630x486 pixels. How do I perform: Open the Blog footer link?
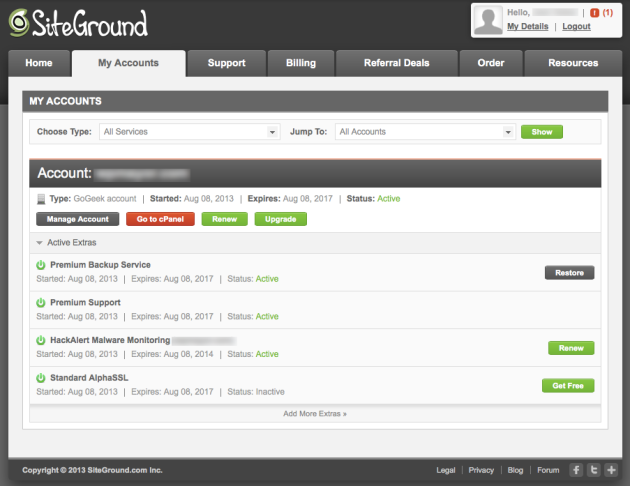pos(515,470)
